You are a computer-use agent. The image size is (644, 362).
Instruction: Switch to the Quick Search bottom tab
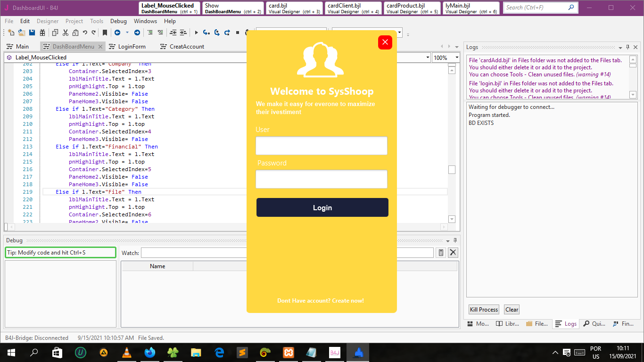(x=594, y=324)
